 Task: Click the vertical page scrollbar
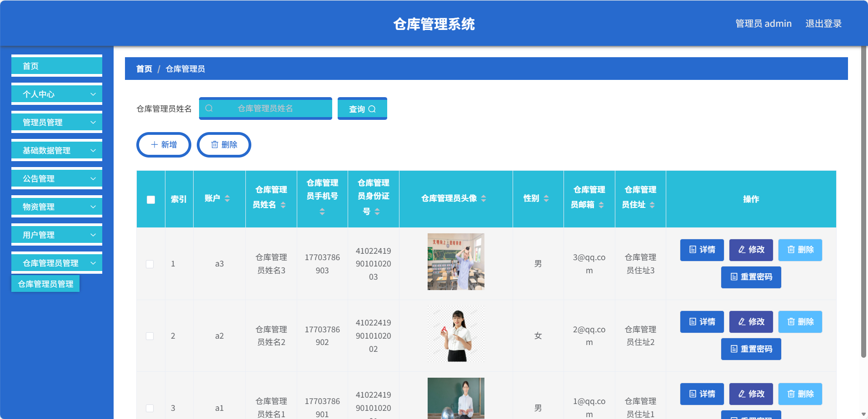863,202
